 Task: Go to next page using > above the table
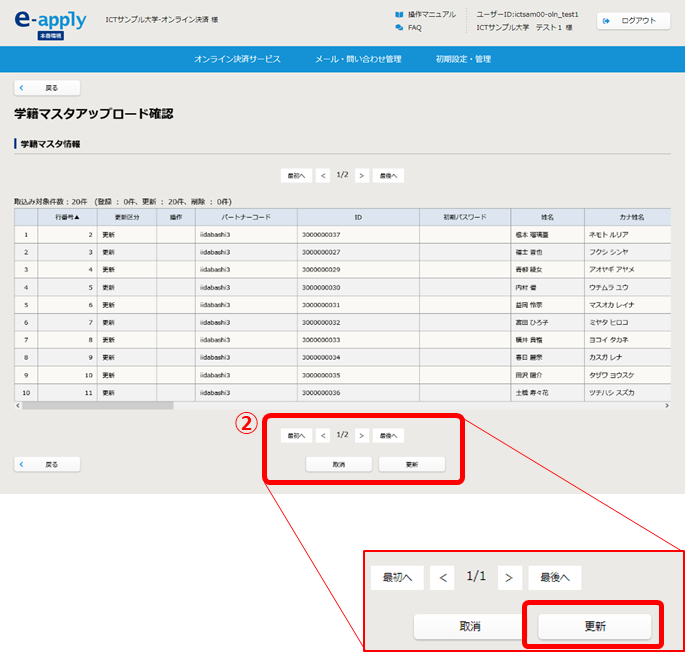[x=362, y=176]
